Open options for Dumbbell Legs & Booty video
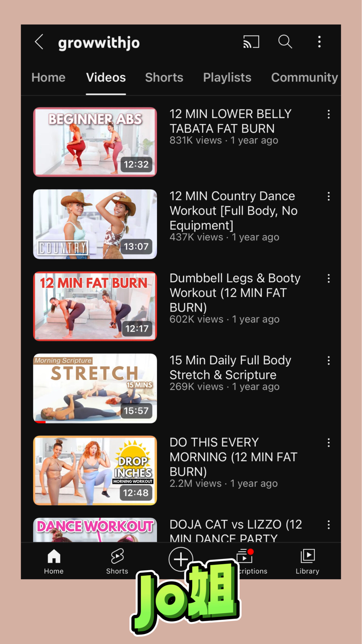The width and height of the screenshot is (362, 644). tap(329, 278)
